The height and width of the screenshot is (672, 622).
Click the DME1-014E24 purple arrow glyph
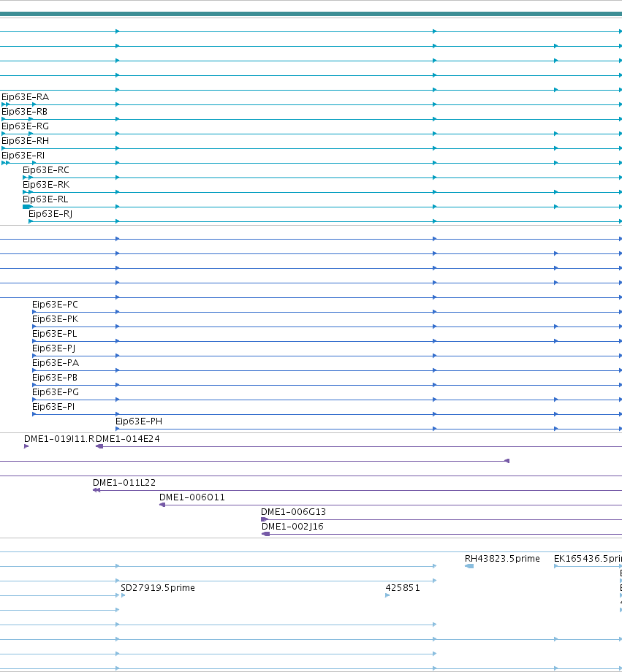pyautogui.click(x=99, y=446)
